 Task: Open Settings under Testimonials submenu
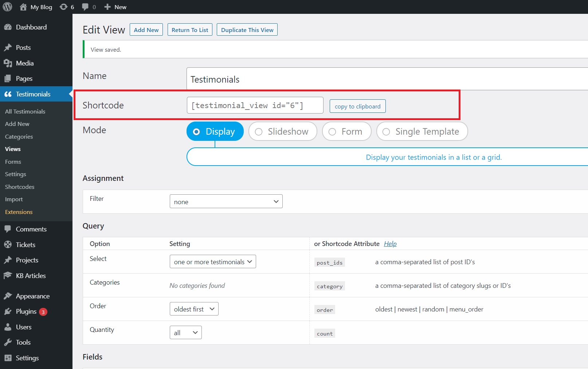(16, 174)
